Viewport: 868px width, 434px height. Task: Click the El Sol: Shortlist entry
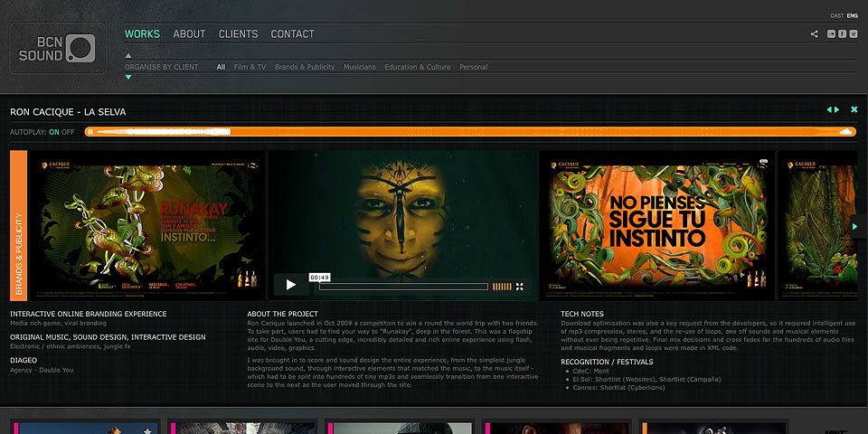click(646, 380)
